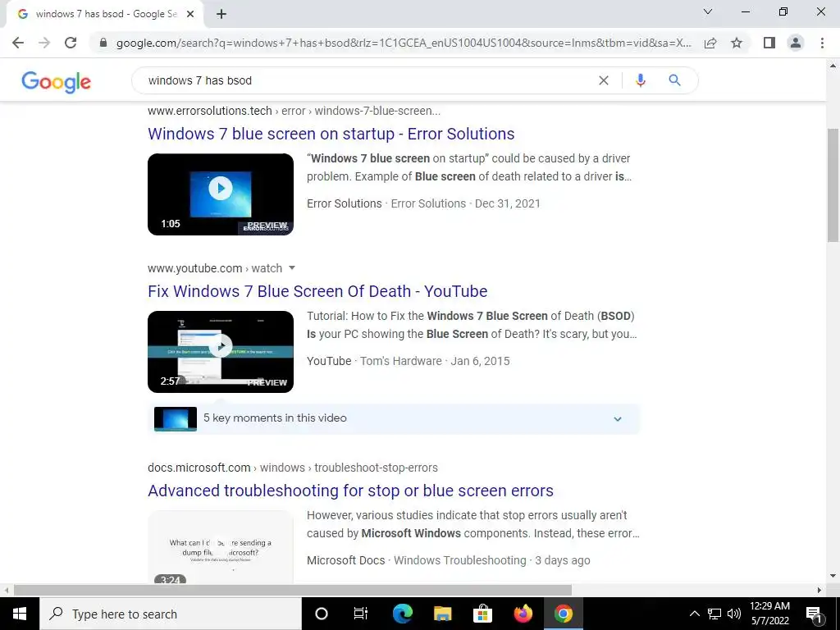Click taskbar 'Type here to search' box
Screen dimensions: 840x630
tap(171, 614)
